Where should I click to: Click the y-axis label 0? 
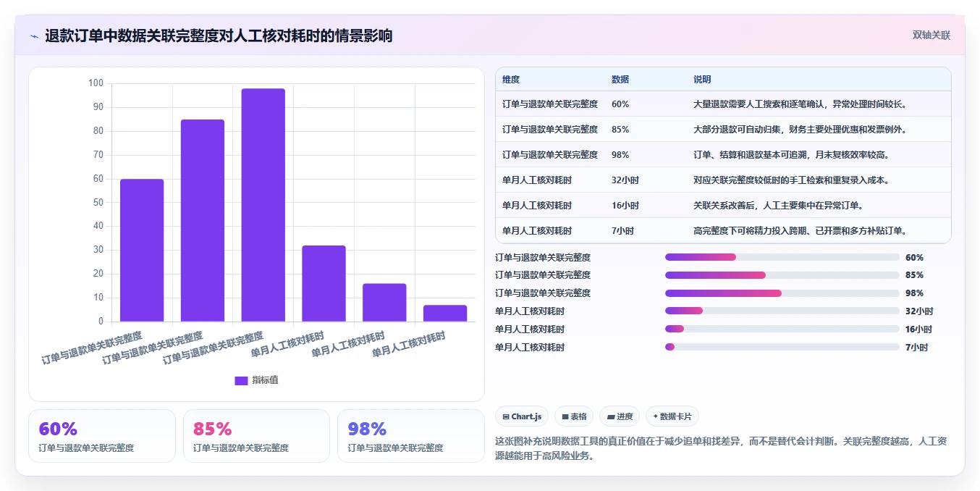tap(101, 322)
